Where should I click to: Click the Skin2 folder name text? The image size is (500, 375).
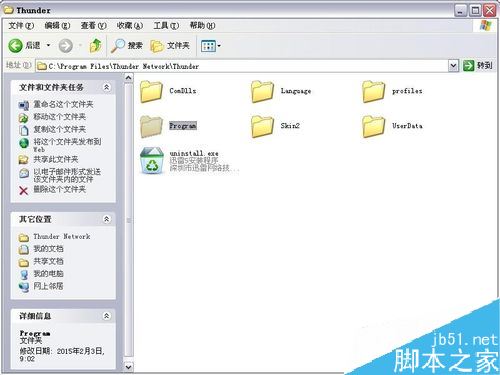[290, 126]
